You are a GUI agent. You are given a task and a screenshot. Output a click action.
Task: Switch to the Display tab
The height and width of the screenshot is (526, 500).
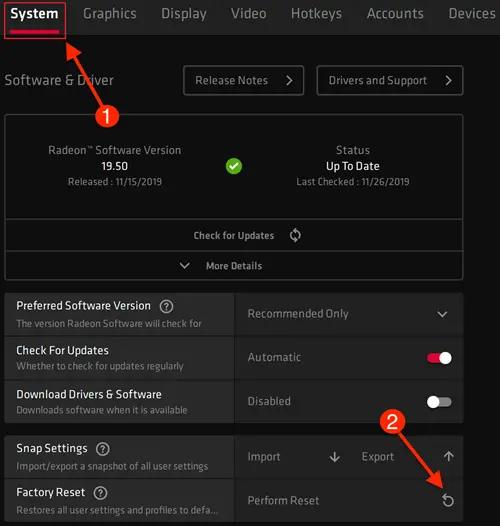[184, 14]
